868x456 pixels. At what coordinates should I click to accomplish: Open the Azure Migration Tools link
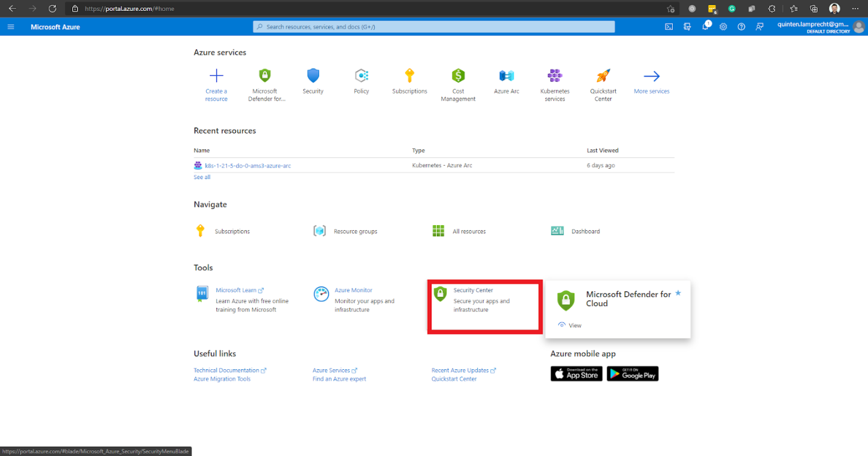(222, 379)
